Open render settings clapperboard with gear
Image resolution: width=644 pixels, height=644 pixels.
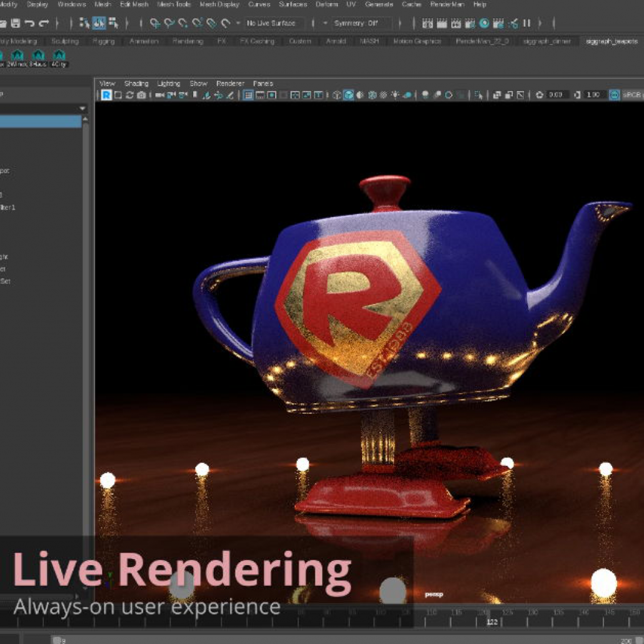[470, 23]
